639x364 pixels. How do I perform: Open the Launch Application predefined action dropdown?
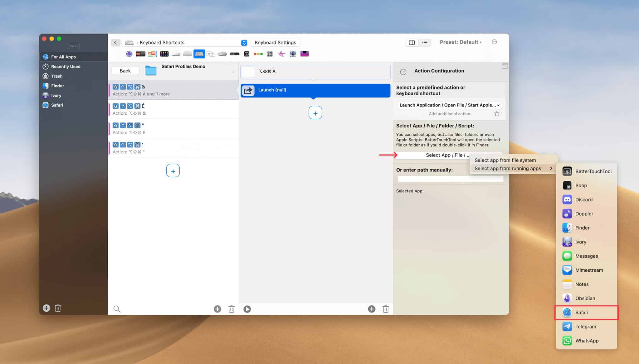pos(449,105)
